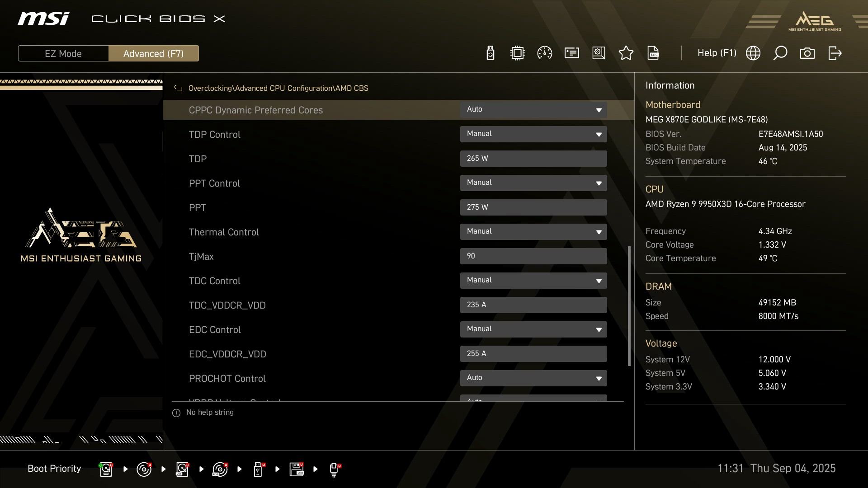Open the Favorites star icon

click(x=626, y=53)
